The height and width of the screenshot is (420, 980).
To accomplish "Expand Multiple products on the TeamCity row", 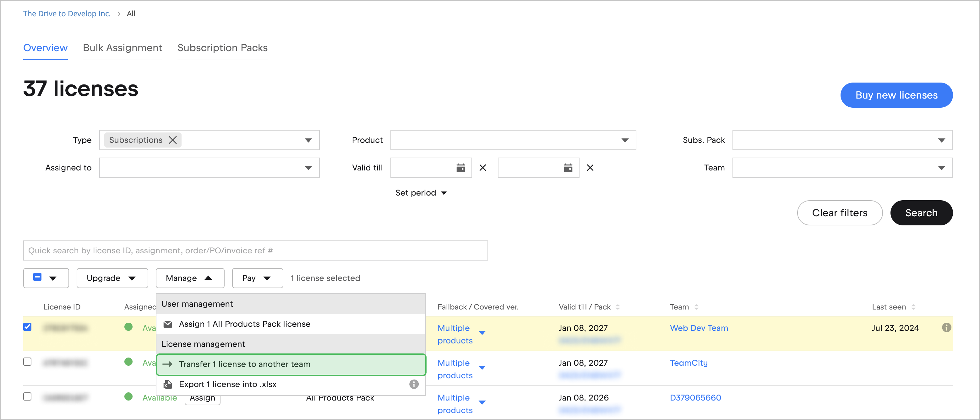I will [x=482, y=368].
